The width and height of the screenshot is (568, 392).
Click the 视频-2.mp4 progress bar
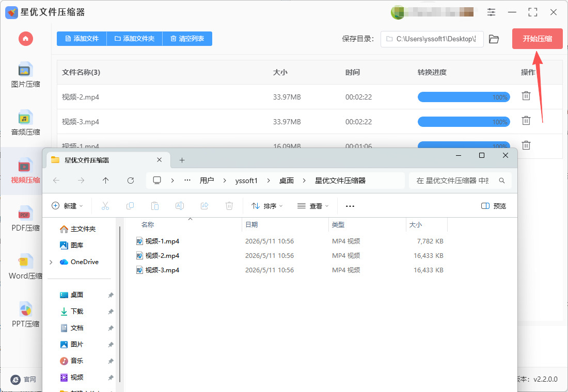(464, 97)
